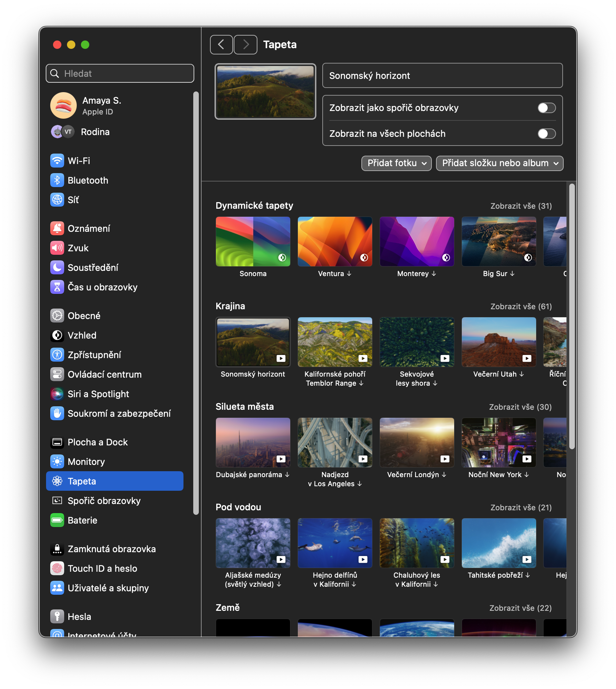
Task: Click the back navigation arrow
Action: (221, 45)
